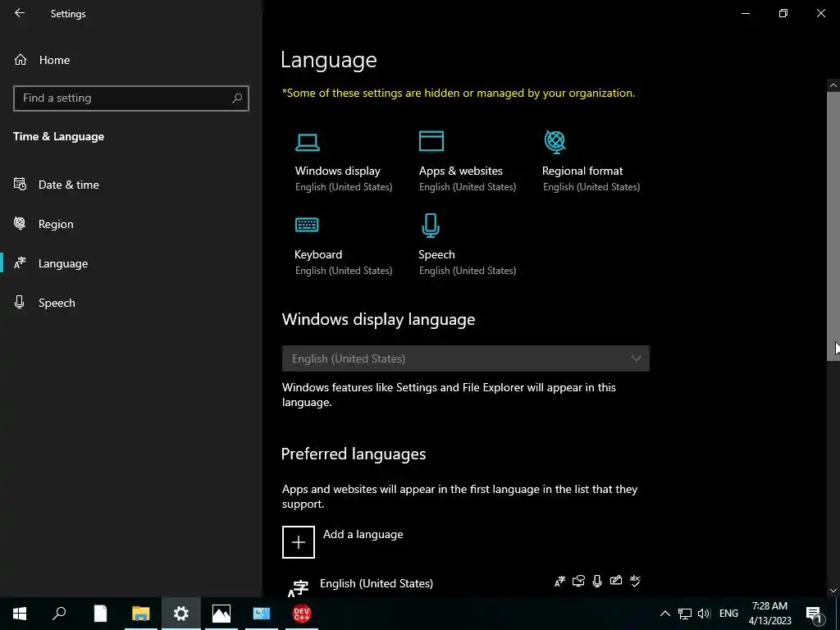Viewport: 840px width, 630px height.
Task: Click the Settings gear in the taskbar
Action: (x=181, y=614)
